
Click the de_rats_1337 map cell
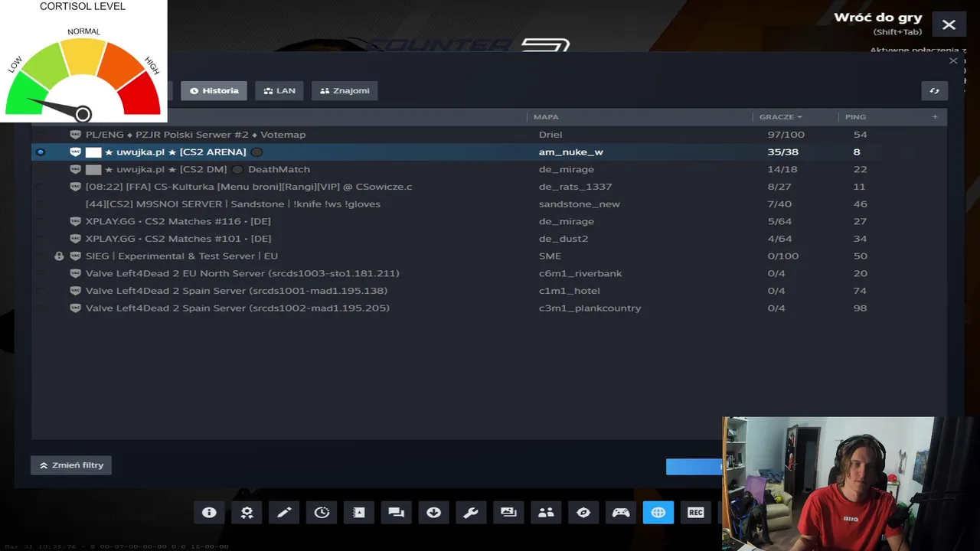coord(575,187)
